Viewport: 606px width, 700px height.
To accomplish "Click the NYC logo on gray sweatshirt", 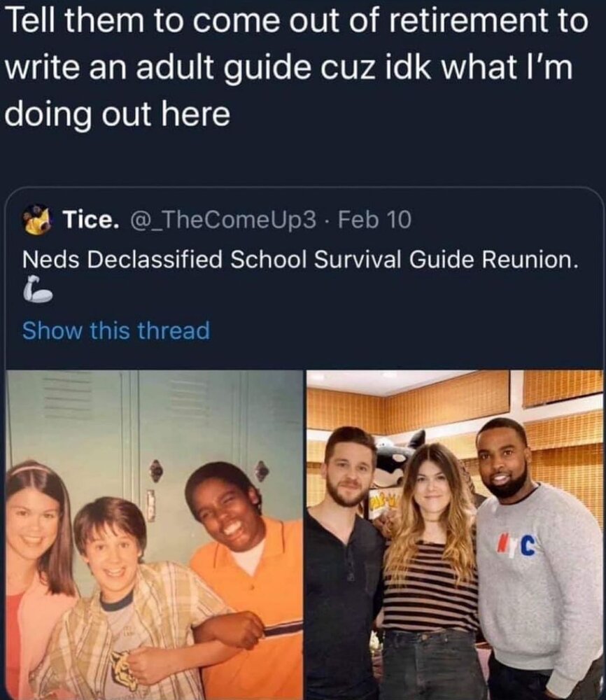I will pos(516,545).
